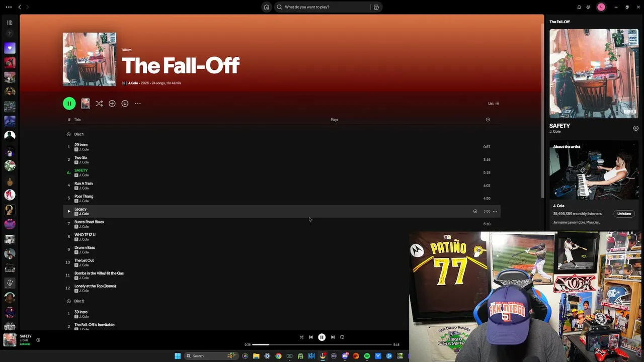Go back with the left arrow

pos(20,7)
